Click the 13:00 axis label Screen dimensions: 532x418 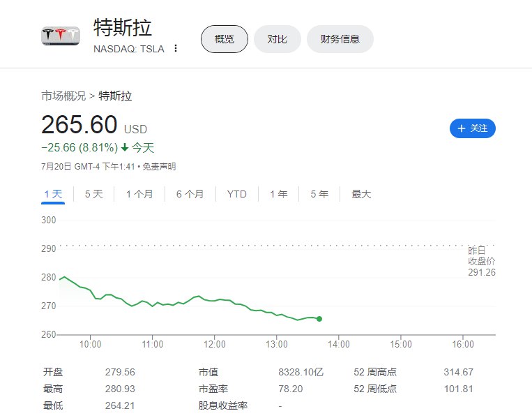point(277,344)
